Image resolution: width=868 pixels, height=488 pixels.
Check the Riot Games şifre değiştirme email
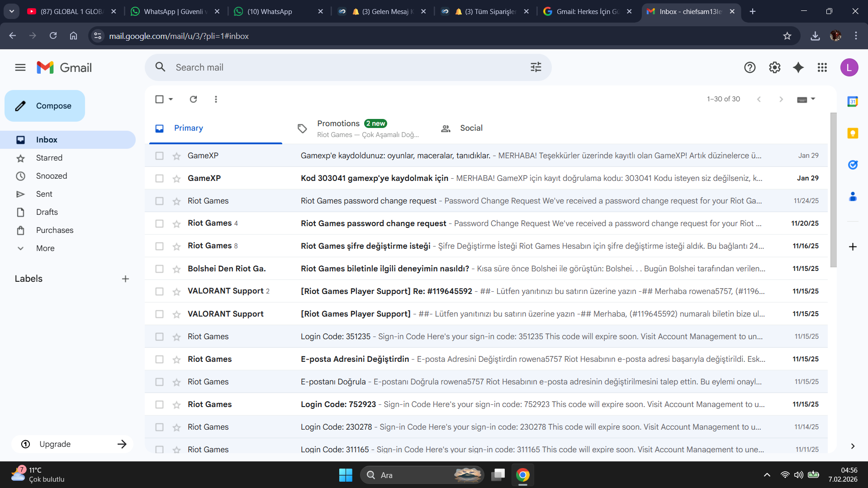[x=159, y=246]
